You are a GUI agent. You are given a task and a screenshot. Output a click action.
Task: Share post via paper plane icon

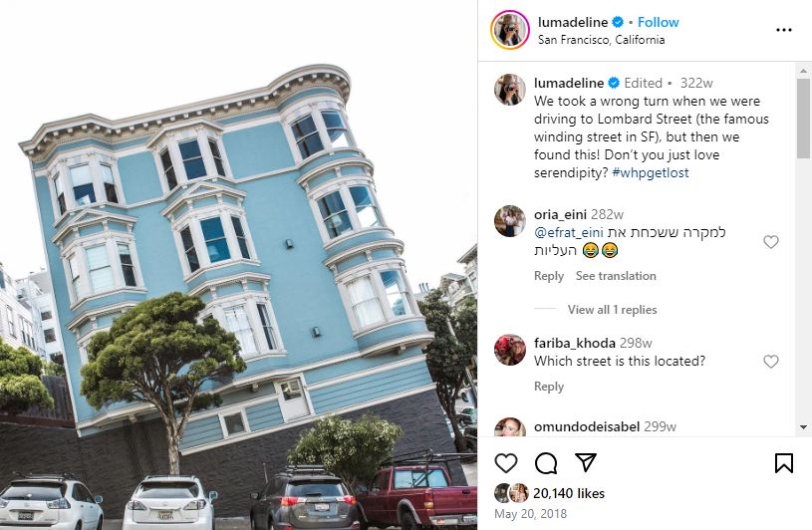586,462
